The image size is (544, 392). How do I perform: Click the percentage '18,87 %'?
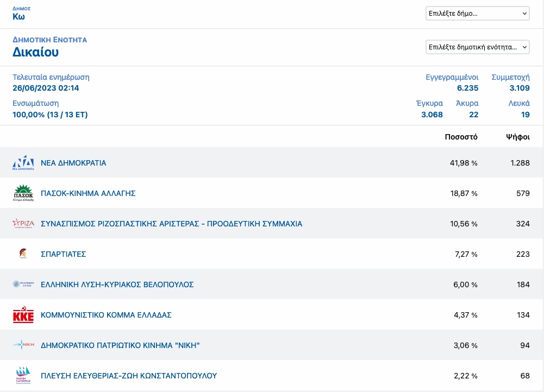tap(464, 193)
